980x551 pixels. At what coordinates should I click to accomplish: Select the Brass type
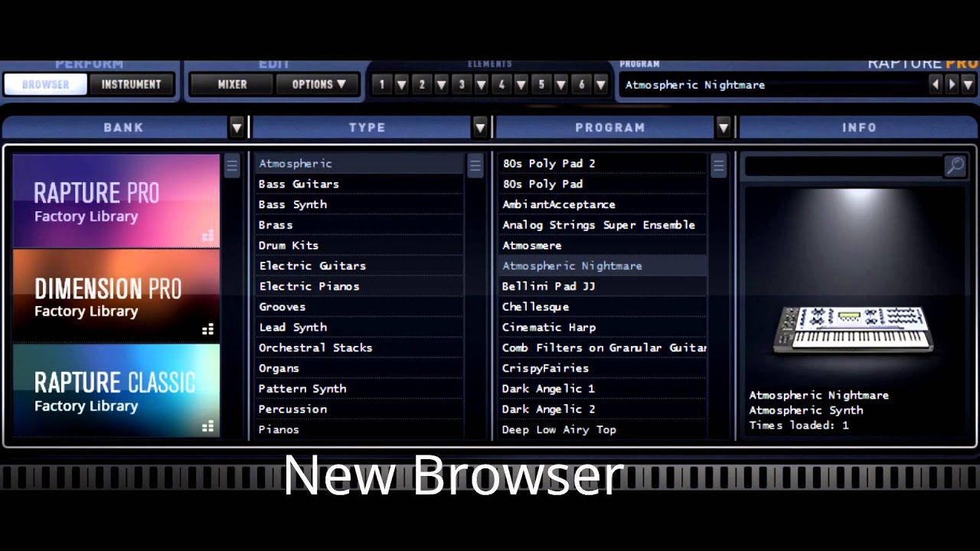pos(359,225)
